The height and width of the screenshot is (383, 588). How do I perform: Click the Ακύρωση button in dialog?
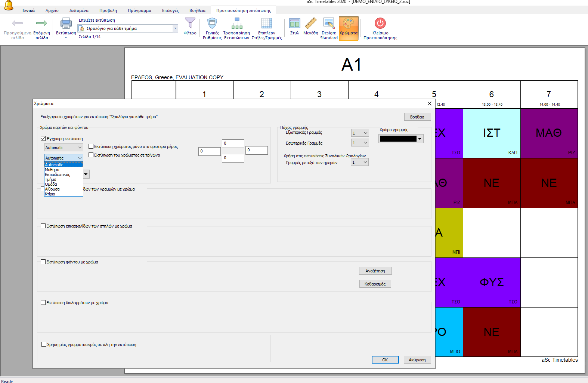click(417, 360)
